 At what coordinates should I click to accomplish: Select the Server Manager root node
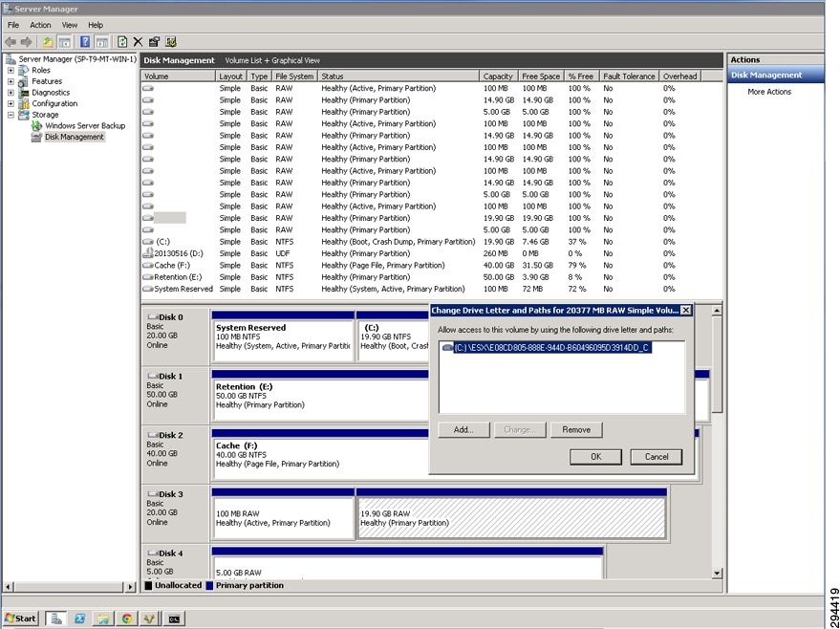77,59
